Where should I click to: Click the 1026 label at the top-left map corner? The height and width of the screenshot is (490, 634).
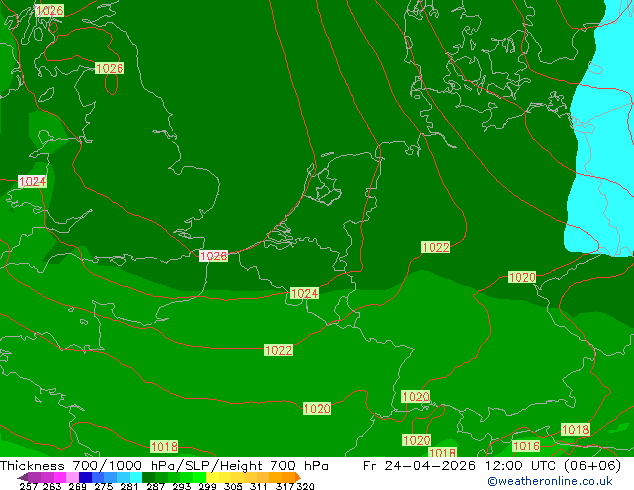[49, 11]
